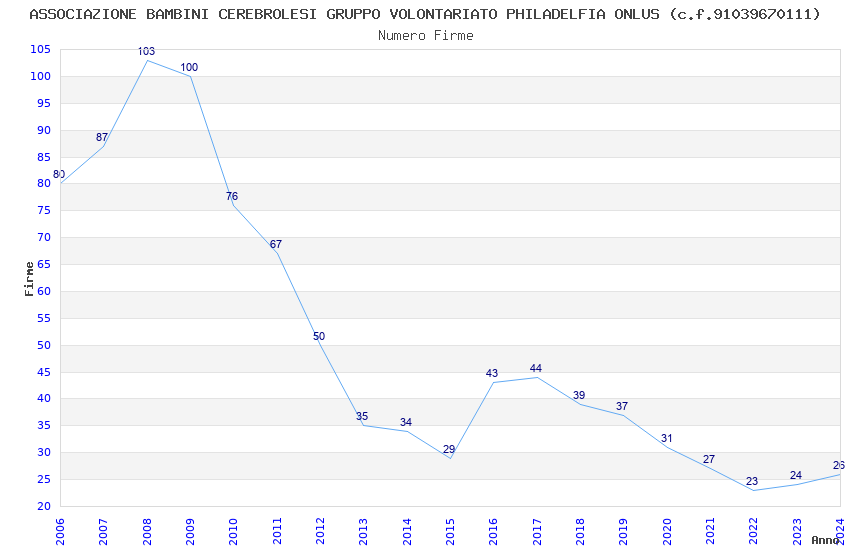Click the x-axis year label 2009

coord(190,532)
